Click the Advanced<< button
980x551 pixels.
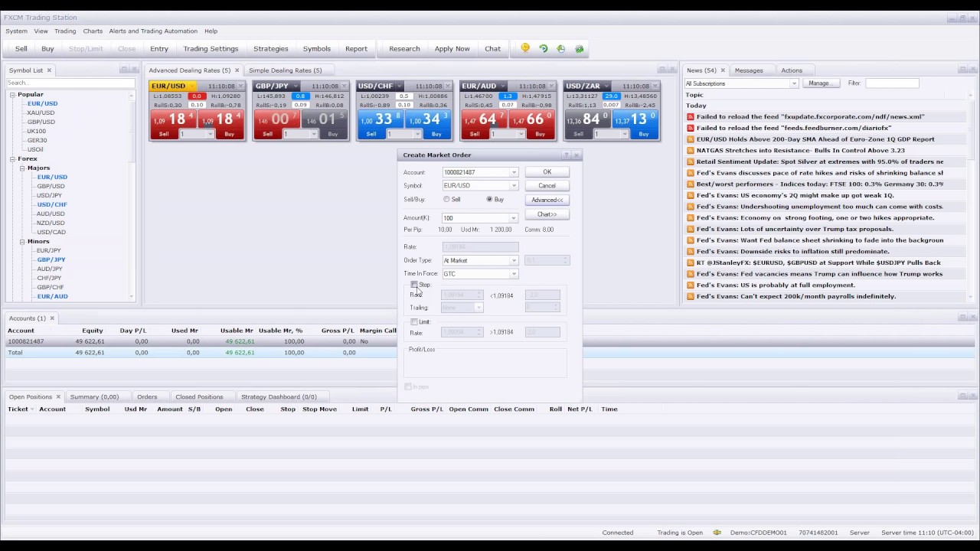point(547,201)
